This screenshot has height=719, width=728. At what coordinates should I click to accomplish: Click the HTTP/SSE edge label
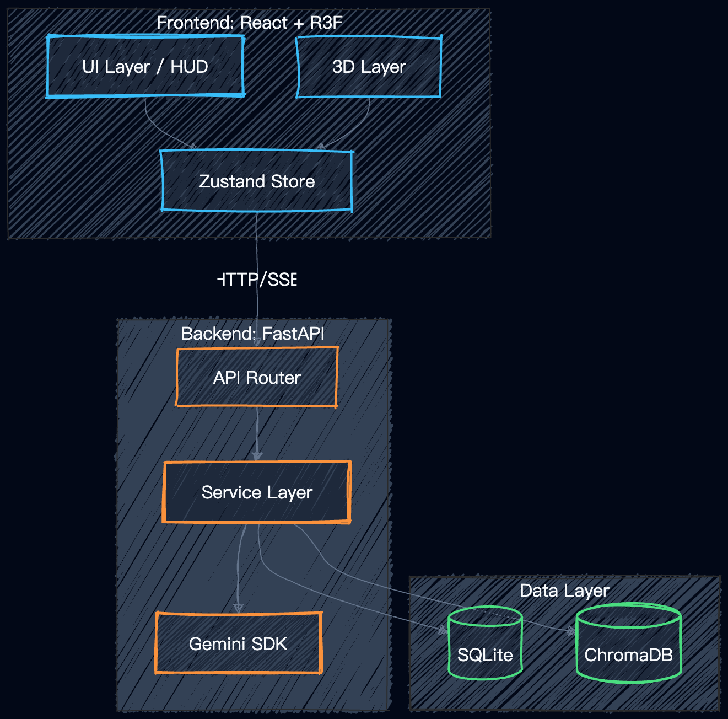pyautogui.click(x=257, y=280)
